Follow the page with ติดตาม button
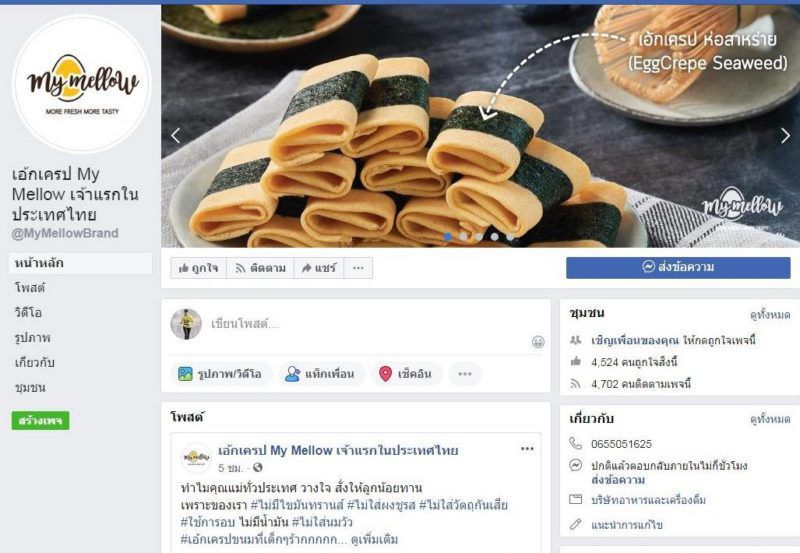Image resolution: width=800 pixels, height=553 pixels. click(x=260, y=268)
